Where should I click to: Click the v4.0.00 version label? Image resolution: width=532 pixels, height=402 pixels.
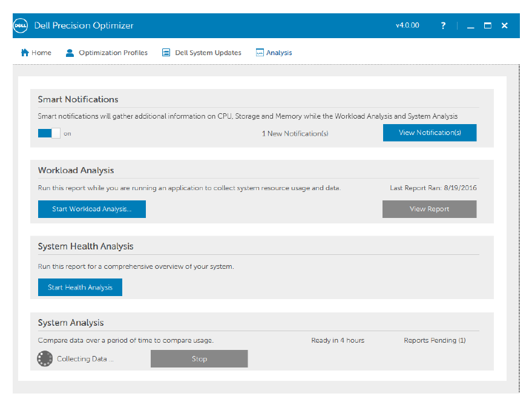tap(407, 25)
